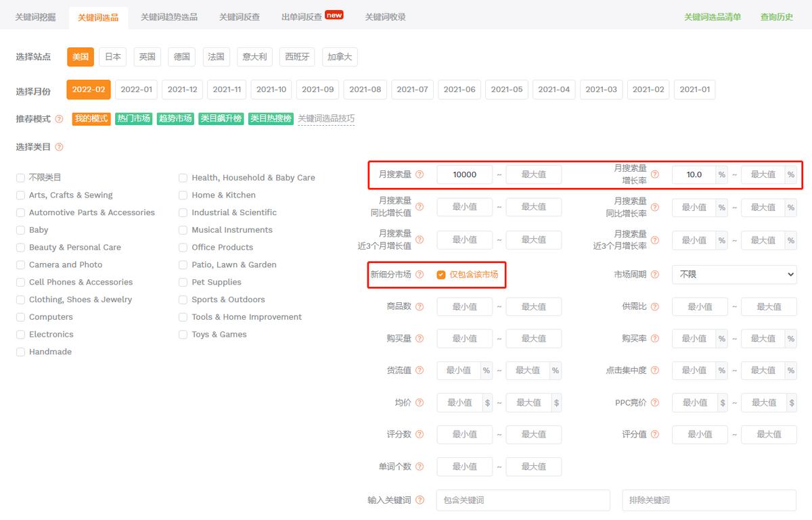Open the 市场周期 dropdown
The height and width of the screenshot is (520, 812).
click(734, 275)
